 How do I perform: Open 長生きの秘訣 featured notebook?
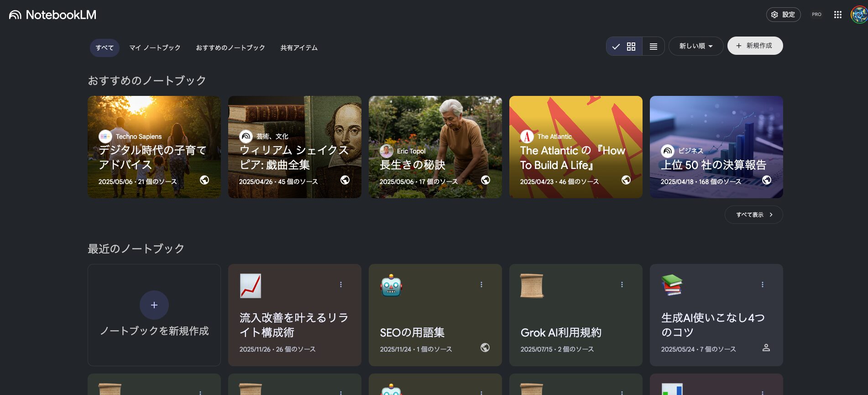(435, 147)
